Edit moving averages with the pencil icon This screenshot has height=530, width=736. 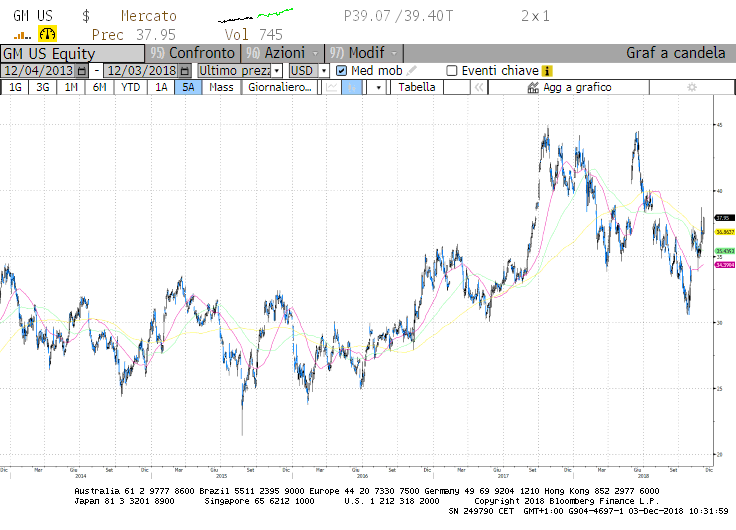click(x=412, y=70)
